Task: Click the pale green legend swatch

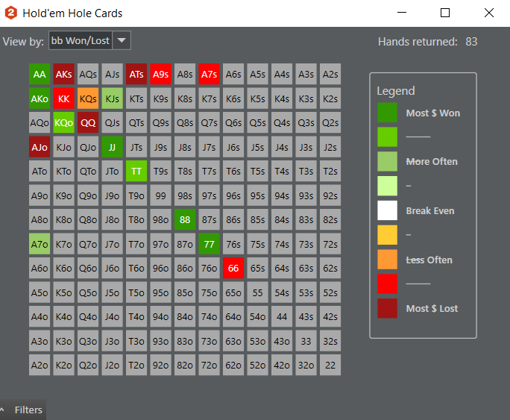Action: pos(388,186)
